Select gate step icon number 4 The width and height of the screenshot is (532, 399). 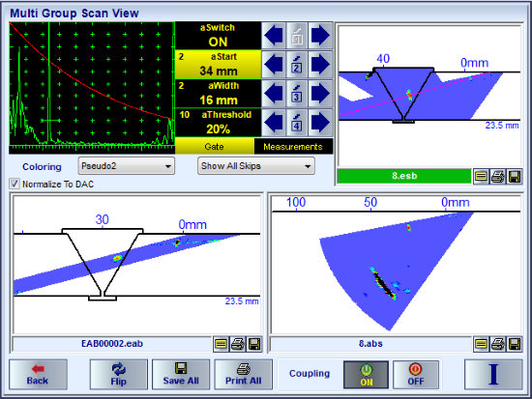point(297,123)
